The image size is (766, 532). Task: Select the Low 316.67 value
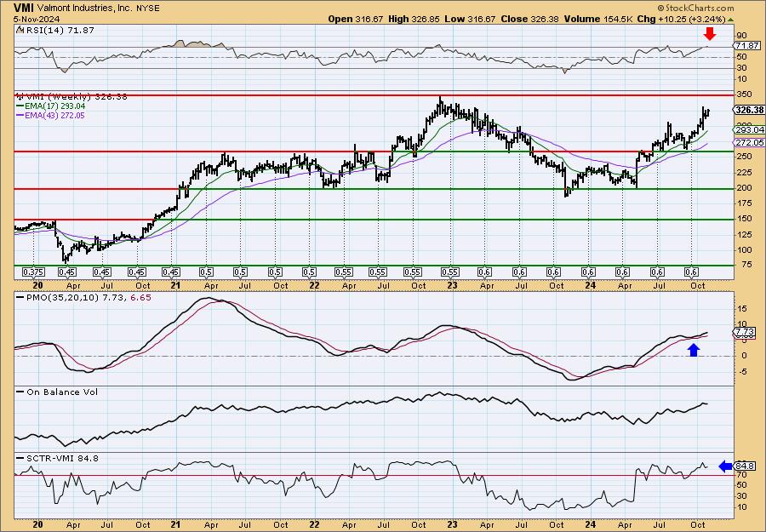point(470,19)
